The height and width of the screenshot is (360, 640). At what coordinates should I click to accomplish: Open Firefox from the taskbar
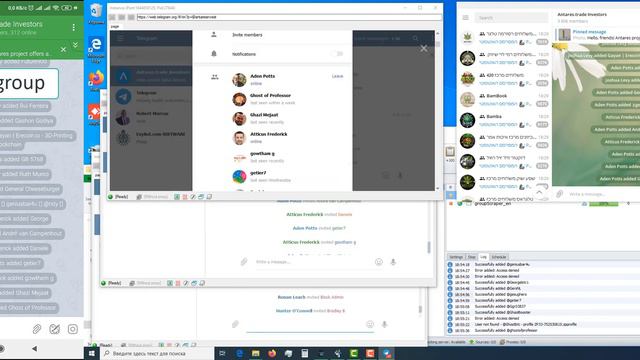click(272, 353)
